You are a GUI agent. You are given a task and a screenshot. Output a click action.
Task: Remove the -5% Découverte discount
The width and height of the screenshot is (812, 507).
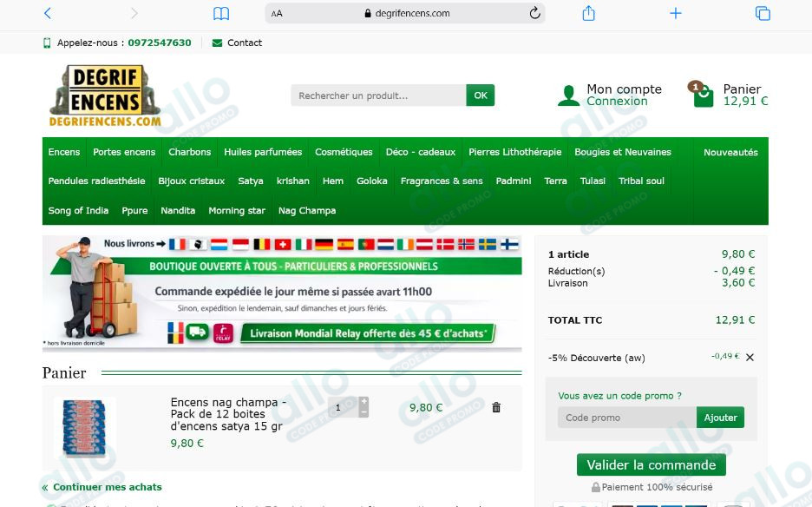tap(750, 357)
